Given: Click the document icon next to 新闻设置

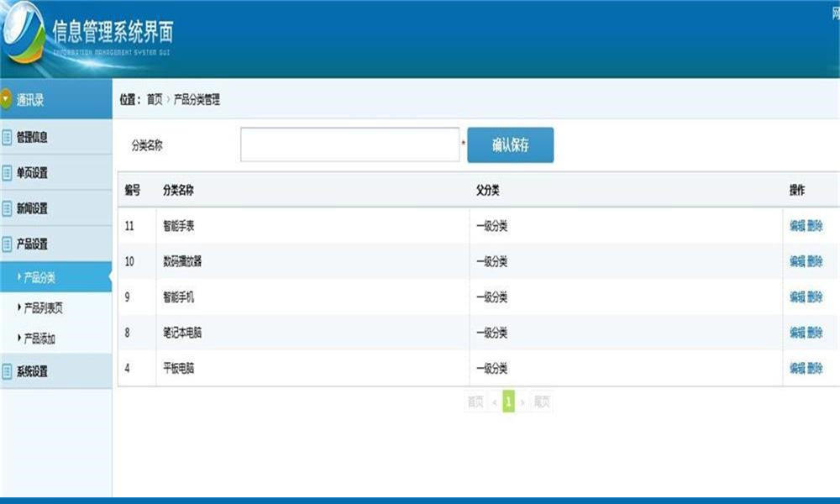Looking at the screenshot, I should point(7,208).
